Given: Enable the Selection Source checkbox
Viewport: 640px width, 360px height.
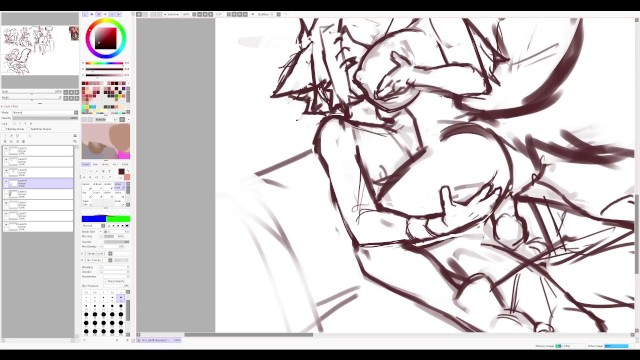Looking at the screenshot, I should (28, 129).
